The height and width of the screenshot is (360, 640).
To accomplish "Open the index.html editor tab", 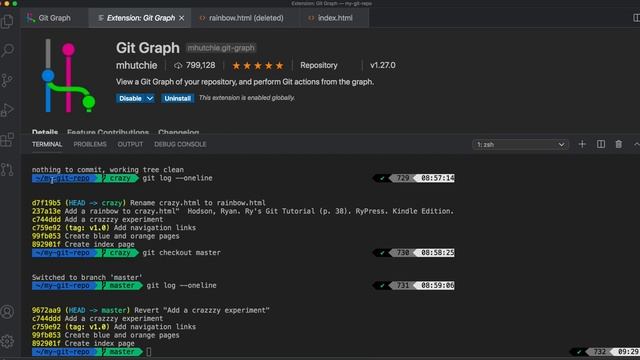I will coord(335,18).
